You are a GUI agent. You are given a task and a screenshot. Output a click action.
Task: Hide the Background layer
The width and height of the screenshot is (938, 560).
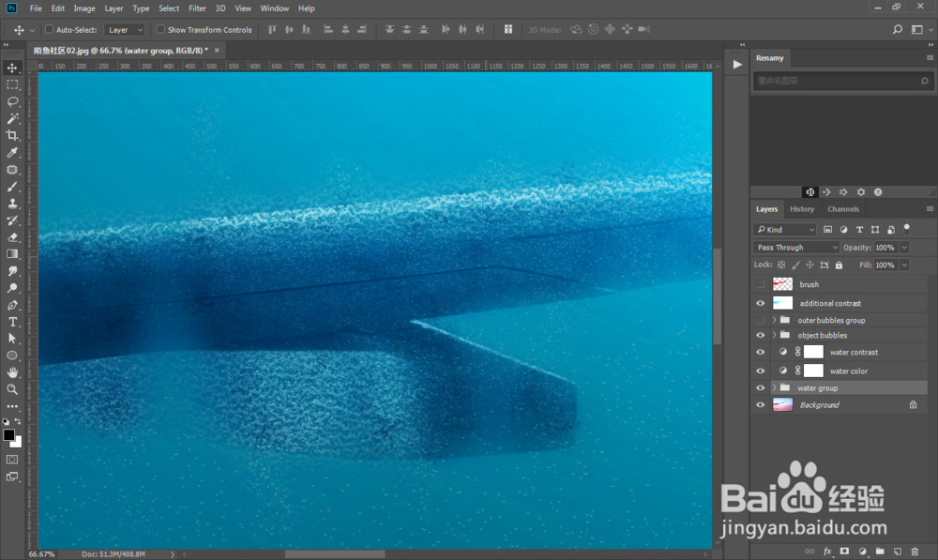[761, 405]
